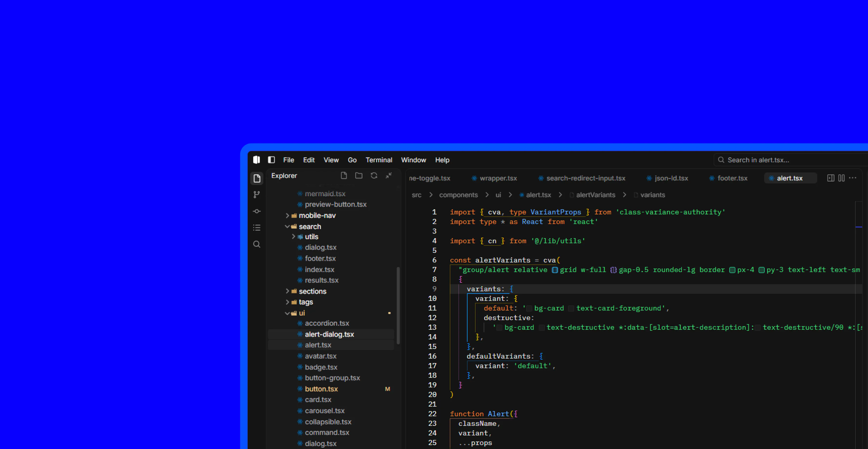Image resolution: width=868 pixels, height=449 pixels.
Task: Open the View menu
Action: click(x=331, y=160)
